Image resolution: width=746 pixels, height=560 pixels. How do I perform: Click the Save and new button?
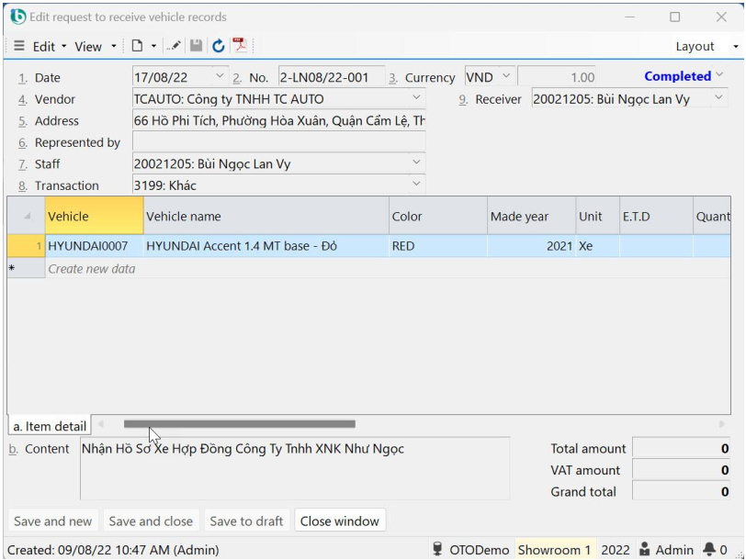(52, 521)
